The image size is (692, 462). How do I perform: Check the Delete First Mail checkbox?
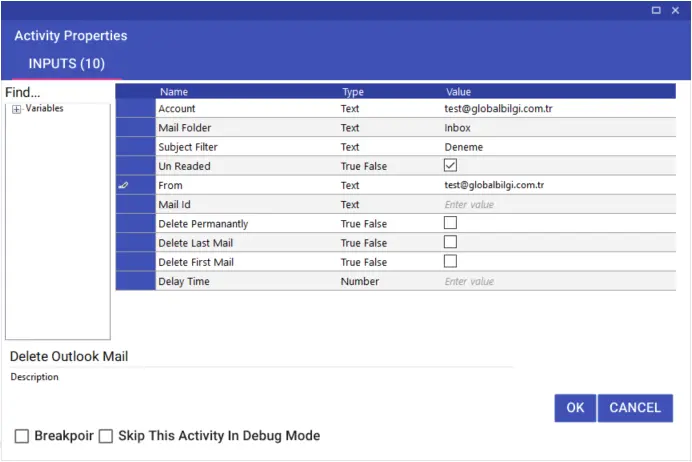(x=450, y=261)
